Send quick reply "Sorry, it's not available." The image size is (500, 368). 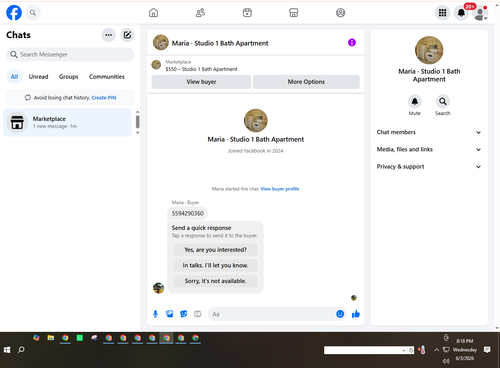tap(215, 281)
